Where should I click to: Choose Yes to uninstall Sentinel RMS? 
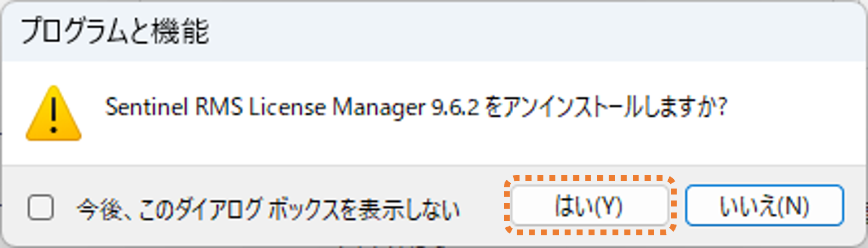pos(588,206)
